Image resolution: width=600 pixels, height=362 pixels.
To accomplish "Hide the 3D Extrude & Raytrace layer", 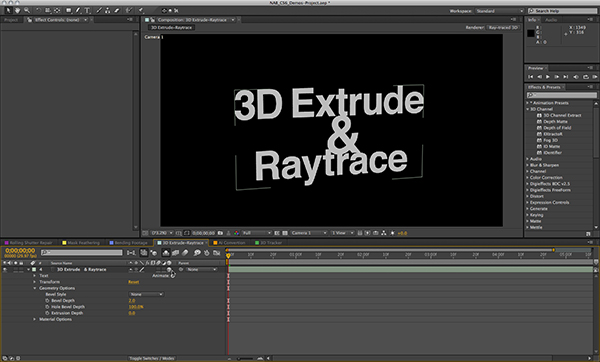I will (x=5, y=270).
